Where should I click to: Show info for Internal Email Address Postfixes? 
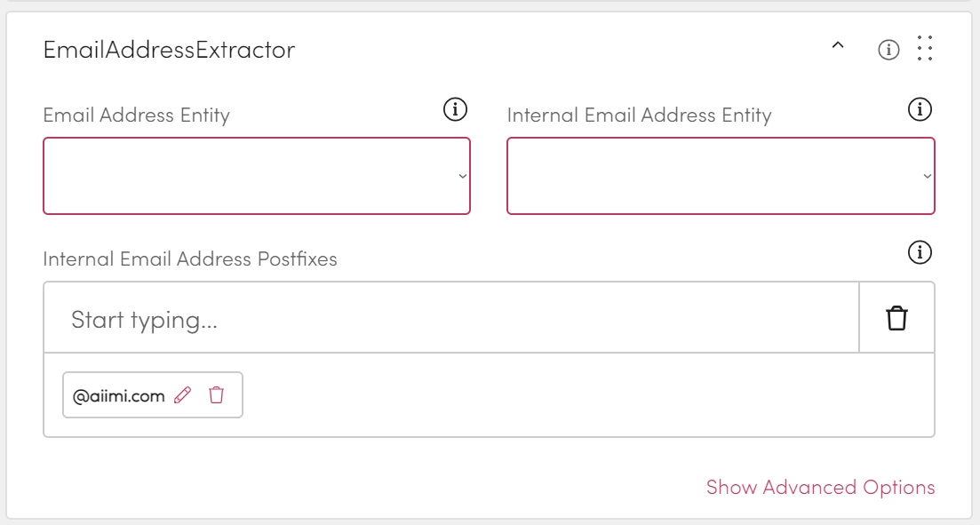coord(920,253)
